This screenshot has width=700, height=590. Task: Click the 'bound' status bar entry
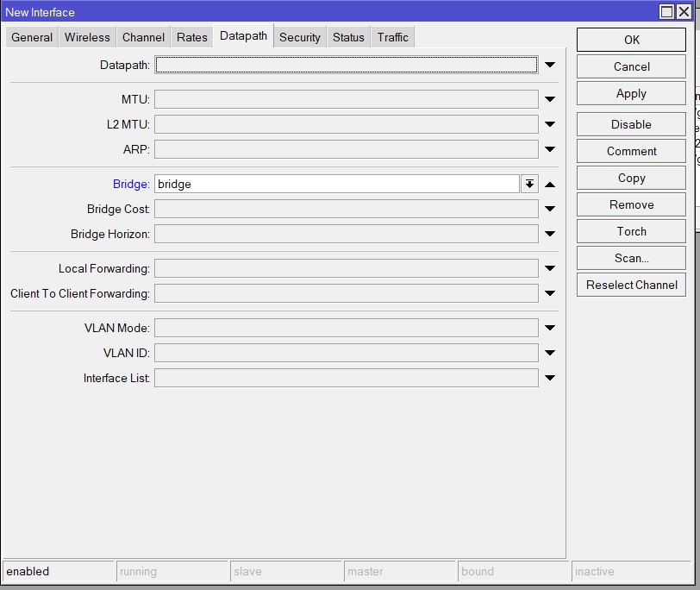pyautogui.click(x=514, y=571)
